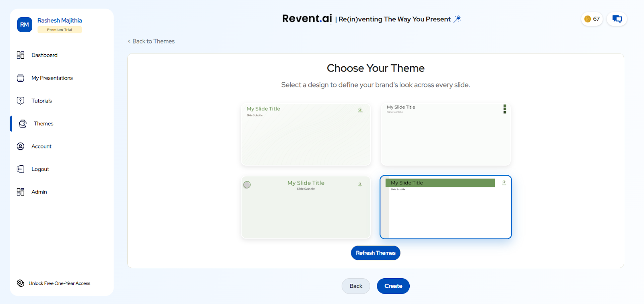Screen dimensions: 644x304
Task: Click the Logout exit icon
Action: [x=21, y=169]
